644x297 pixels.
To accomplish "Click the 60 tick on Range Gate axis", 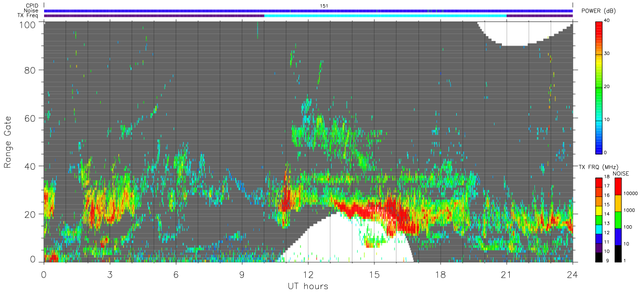I will pyautogui.click(x=30, y=118).
